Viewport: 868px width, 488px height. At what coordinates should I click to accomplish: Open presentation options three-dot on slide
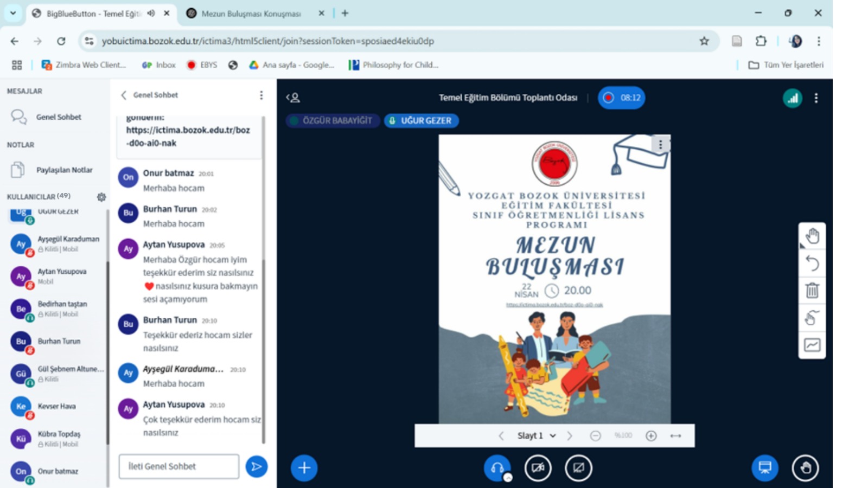click(x=660, y=145)
